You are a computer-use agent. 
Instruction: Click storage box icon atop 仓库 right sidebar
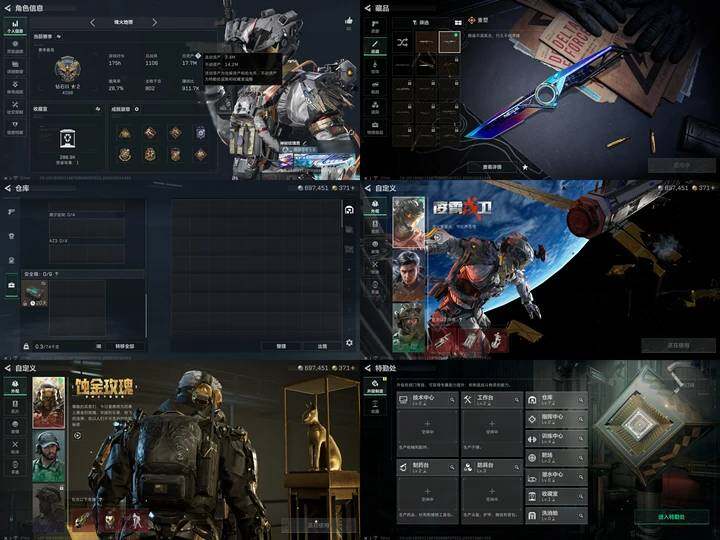349,210
